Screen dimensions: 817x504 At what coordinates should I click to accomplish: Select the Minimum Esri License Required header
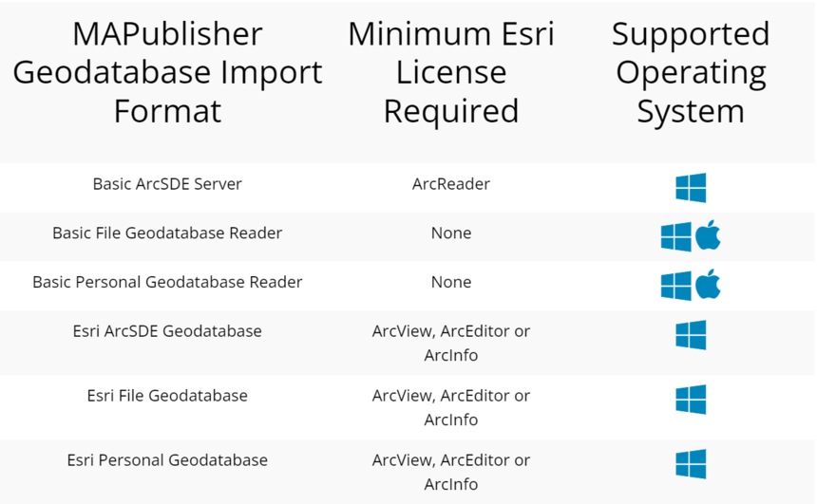pos(450,72)
